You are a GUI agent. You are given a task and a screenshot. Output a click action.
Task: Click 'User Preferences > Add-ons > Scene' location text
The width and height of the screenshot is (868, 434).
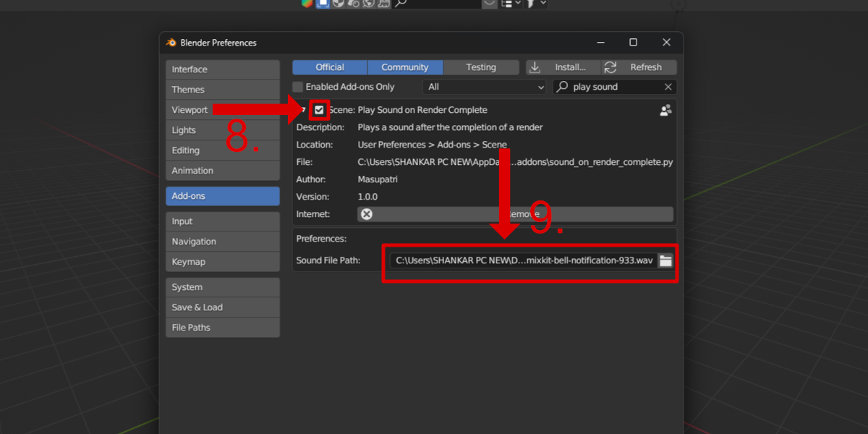coord(433,145)
